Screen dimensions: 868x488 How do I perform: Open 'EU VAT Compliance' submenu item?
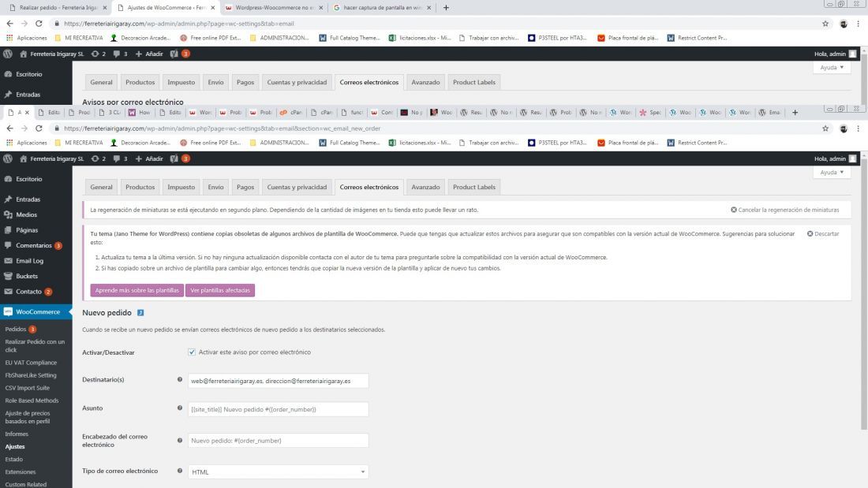click(x=31, y=363)
